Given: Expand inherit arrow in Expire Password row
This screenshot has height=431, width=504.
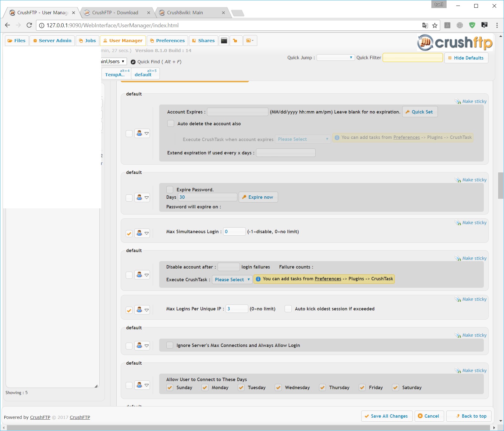Looking at the screenshot, I should [146, 198].
